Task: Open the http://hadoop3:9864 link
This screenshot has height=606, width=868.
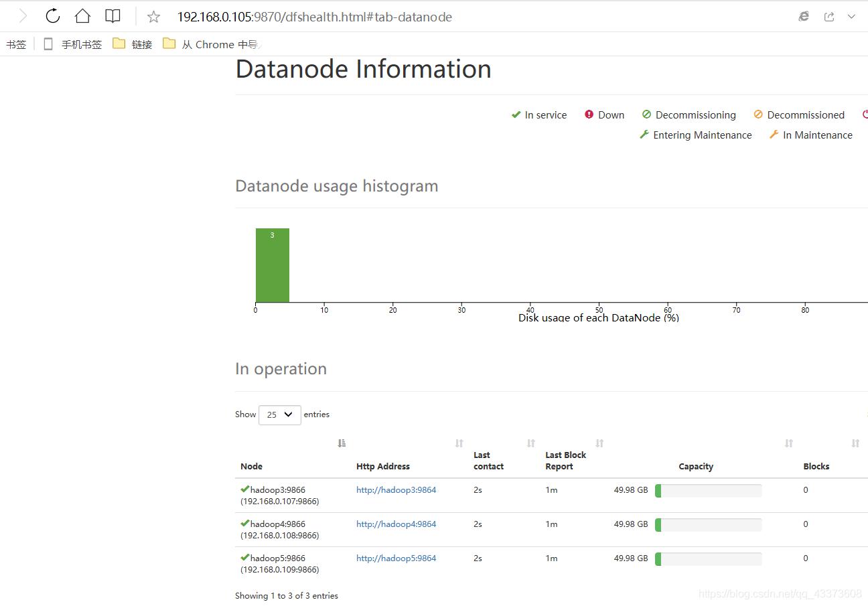Action: 396,489
